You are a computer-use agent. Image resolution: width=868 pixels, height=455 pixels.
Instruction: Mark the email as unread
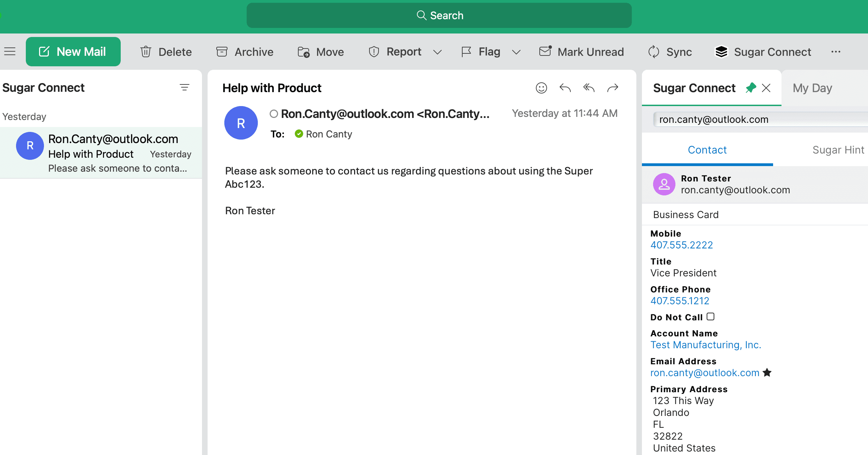point(581,51)
